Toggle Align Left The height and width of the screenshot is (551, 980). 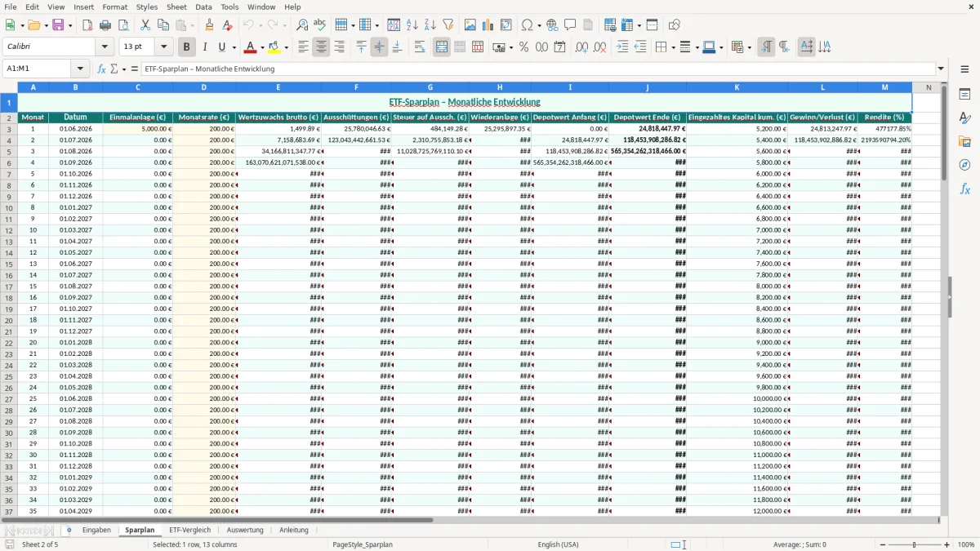(x=303, y=47)
